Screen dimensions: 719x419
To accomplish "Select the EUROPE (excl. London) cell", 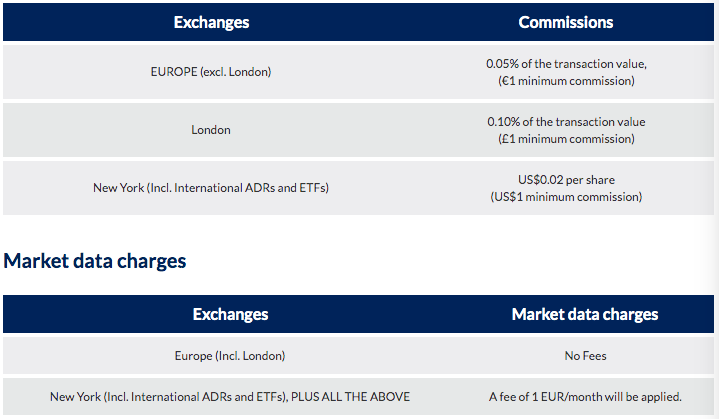I will point(211,72).
